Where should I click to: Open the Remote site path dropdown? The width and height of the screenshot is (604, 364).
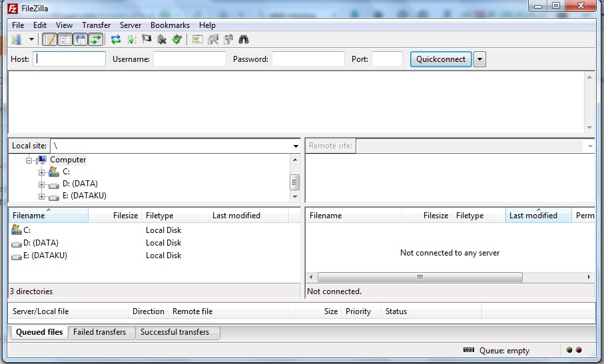(x=590, y=146)
